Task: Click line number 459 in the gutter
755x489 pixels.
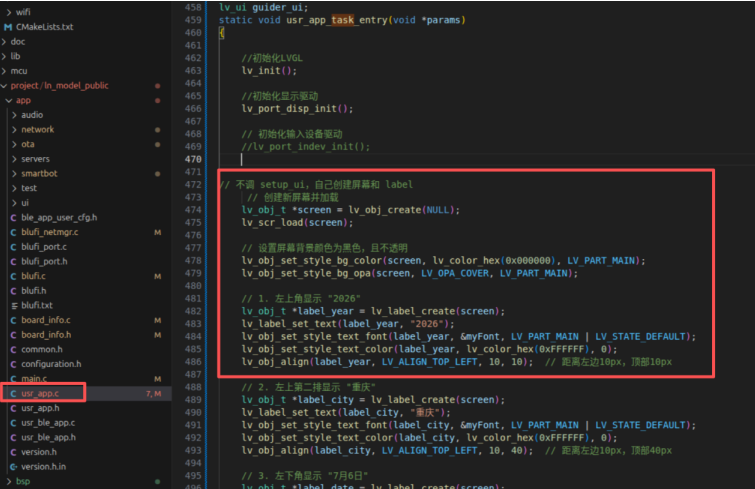Action: pyautogui.click(x=193, y=20)
